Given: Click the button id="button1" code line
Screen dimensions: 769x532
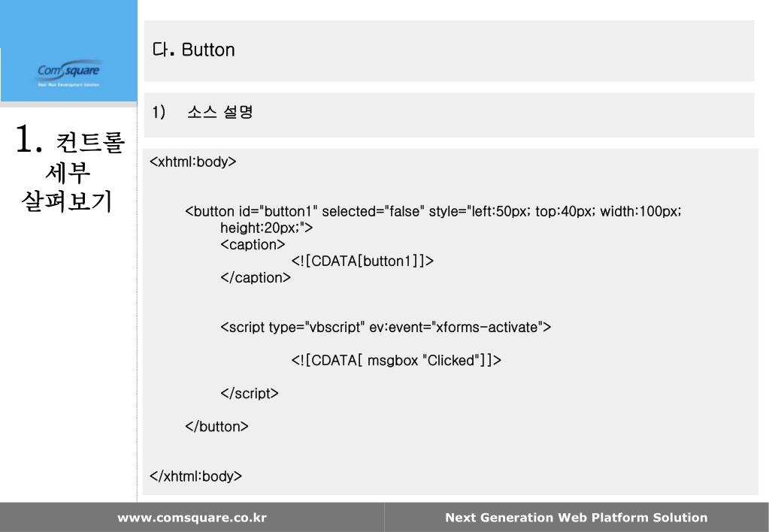Looking at the screenshot, I should tap(433, 211).
